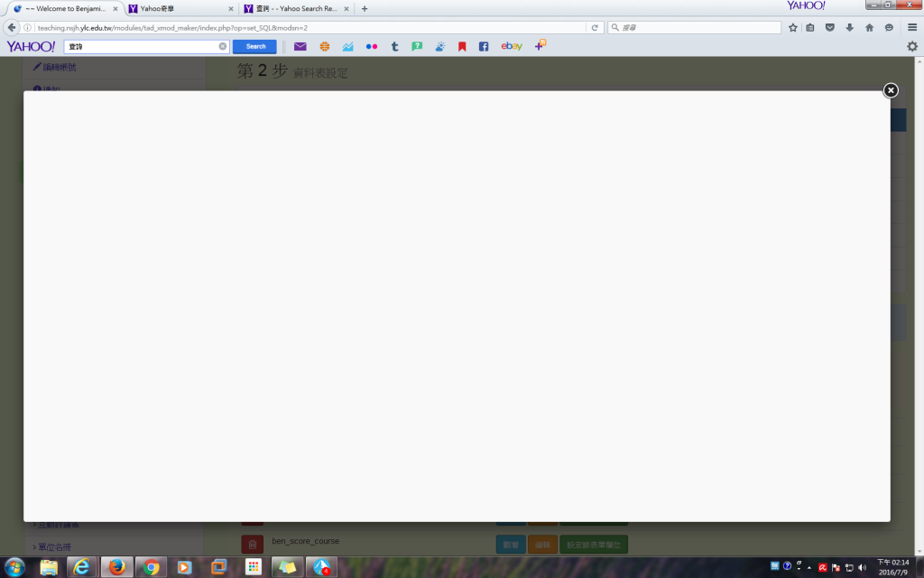
Task: Open the Firefox downloads panel
Action: (849, 28)
